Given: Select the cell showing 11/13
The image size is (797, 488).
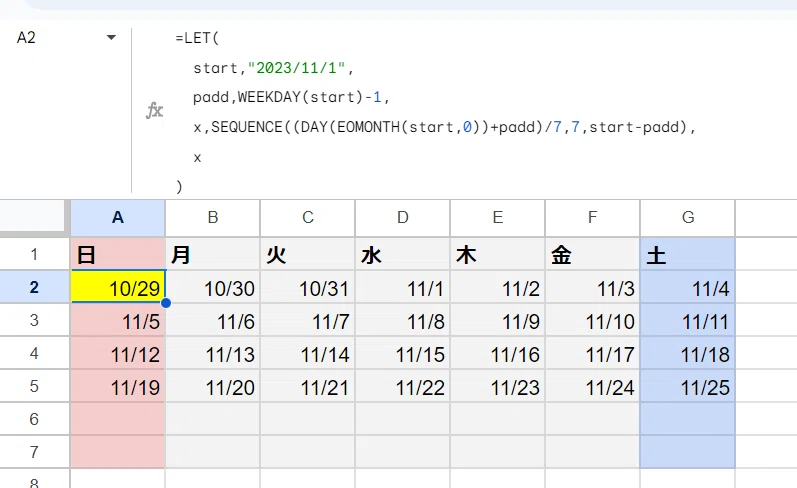Looking at the screenshot, I should [x=213, y=353].
